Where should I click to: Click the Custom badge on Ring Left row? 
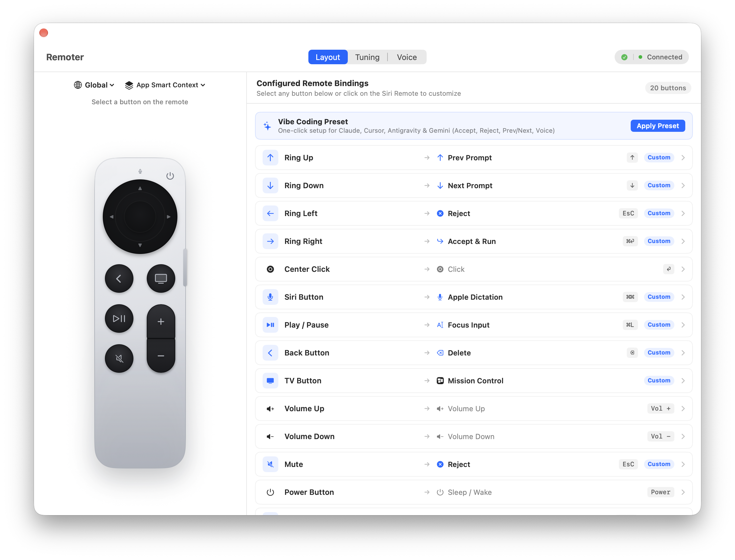tap(659, 213)
